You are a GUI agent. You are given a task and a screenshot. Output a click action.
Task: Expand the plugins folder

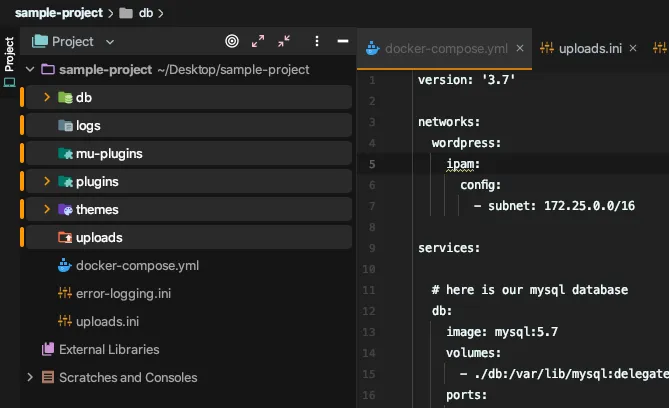[x=47, y=182]
